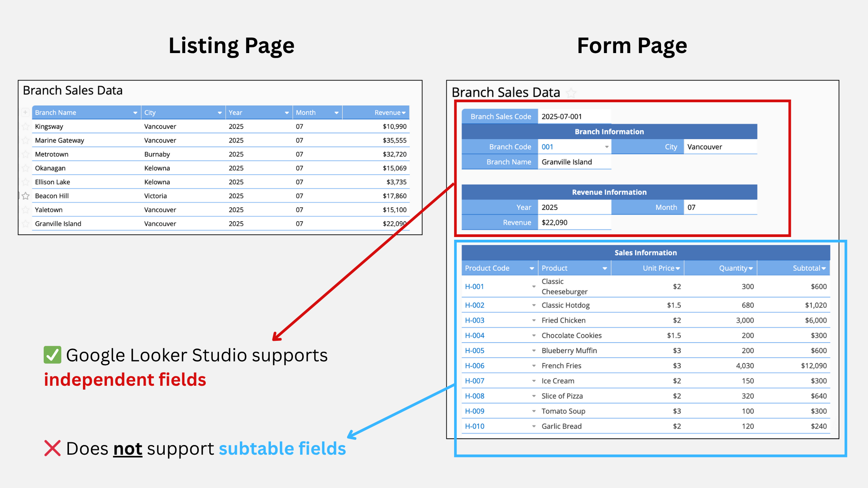Image resolution: width=868 pixels, height=488 pixels.
Task: Star the Okanagan row
Action: tap(26, 168)
